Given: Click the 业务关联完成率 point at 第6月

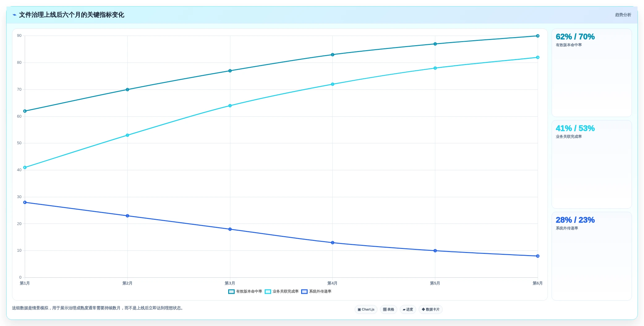Looking at the screenshot, I should (x=538, y=57).
